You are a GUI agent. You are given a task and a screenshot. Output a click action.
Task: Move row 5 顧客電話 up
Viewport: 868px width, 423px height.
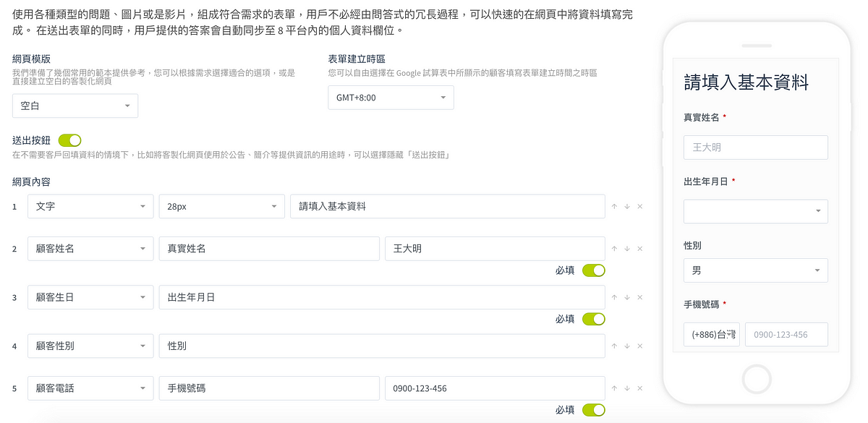pyautogui.click(x=614, y=388)
